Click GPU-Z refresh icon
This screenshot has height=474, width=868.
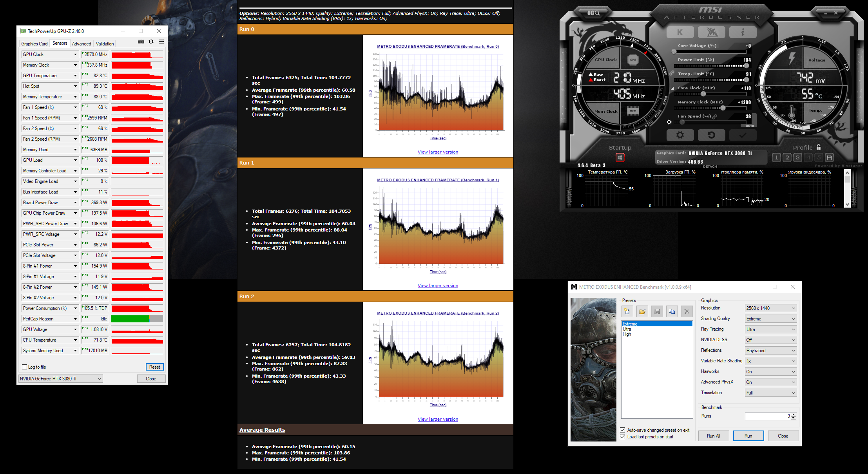click(151, 42)
